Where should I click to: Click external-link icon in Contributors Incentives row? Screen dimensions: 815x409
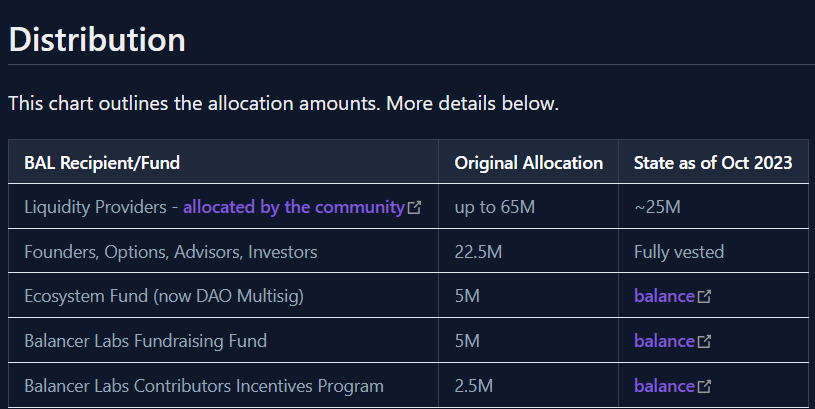click(704, 387)
